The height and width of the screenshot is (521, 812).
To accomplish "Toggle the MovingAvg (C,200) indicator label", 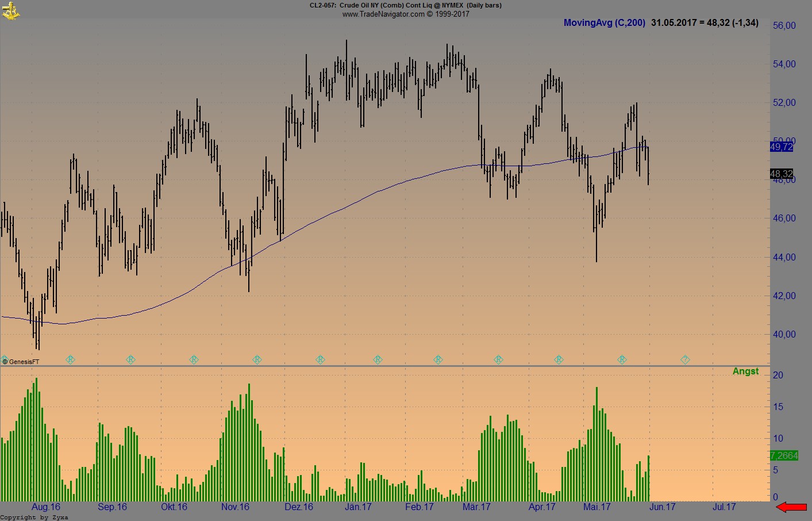I will click(x=605, y=23).
